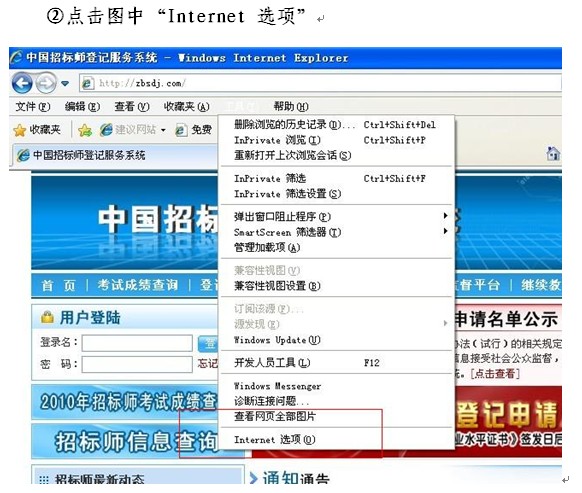Click Internet 选项(O) menu entry
The image size is (582, 493).
(x=336, y=440)
